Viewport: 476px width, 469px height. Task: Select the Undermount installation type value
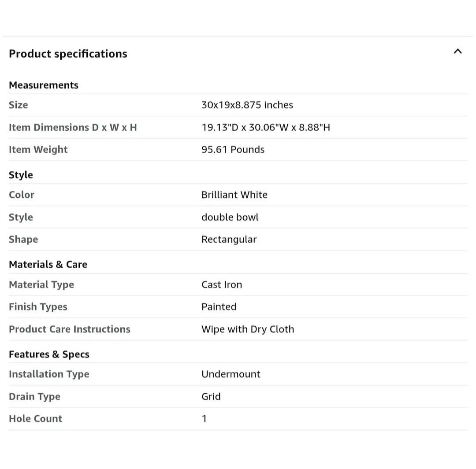(231, 374)
